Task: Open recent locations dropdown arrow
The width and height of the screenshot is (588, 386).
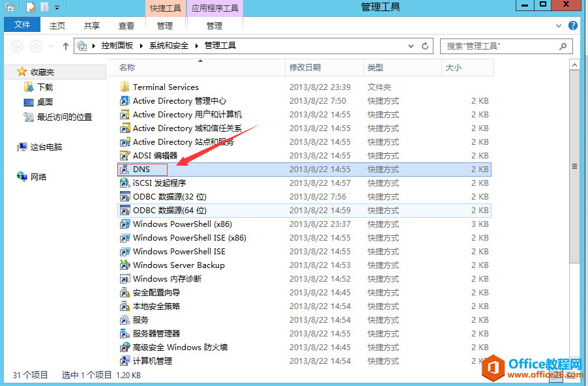Action: (51, 46)
